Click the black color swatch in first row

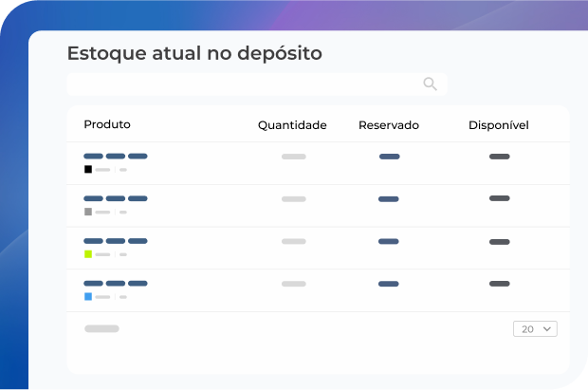click(x=88, y=170)
